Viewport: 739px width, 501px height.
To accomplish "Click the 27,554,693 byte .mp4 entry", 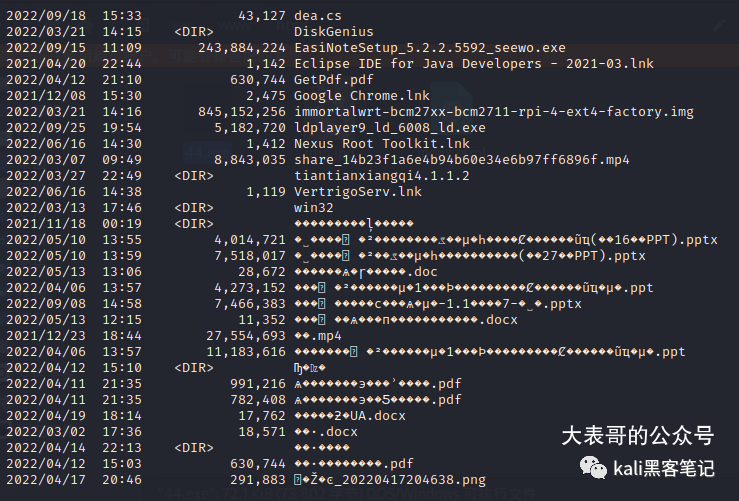I will point(318,336).
